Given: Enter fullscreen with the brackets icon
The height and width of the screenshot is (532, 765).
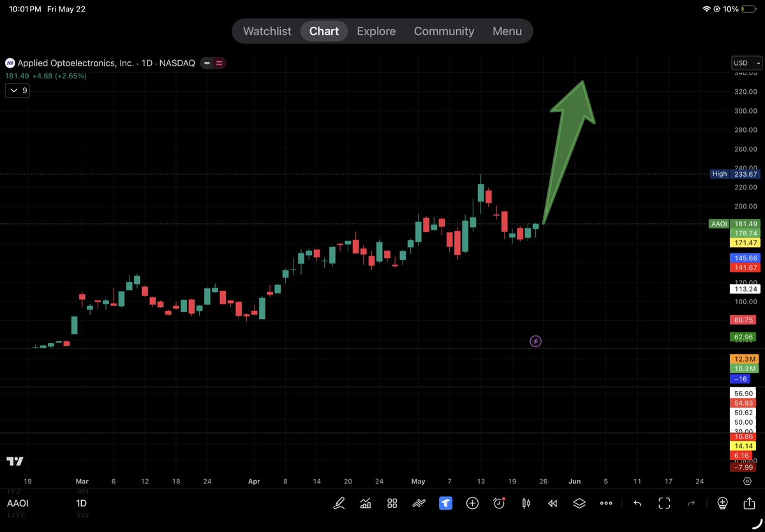Looking at the screenshot, I should click(664, 503).
